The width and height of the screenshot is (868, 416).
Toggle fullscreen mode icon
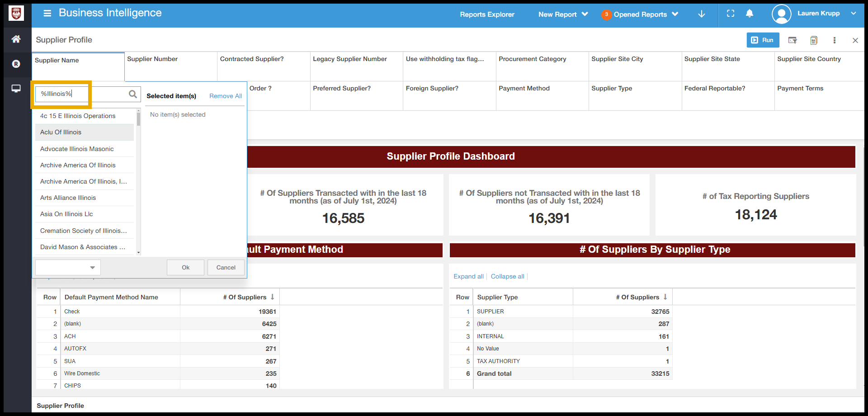[x=731, y=14]
